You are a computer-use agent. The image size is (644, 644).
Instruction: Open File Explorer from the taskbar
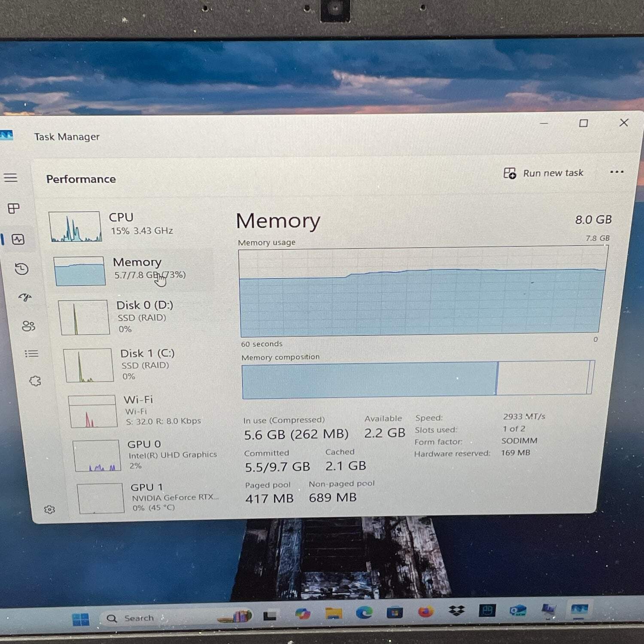click(334, 614)
